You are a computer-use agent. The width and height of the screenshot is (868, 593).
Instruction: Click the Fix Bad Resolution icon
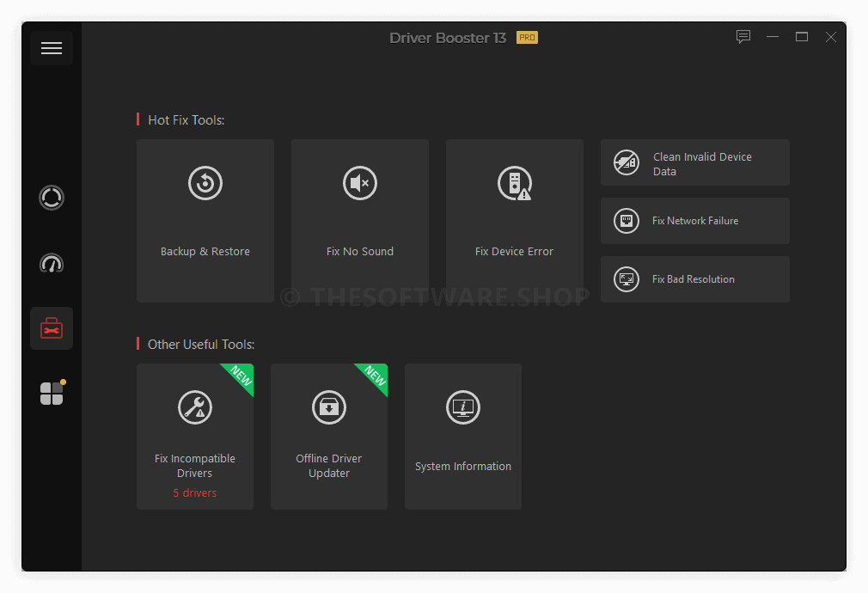(627, 279)
